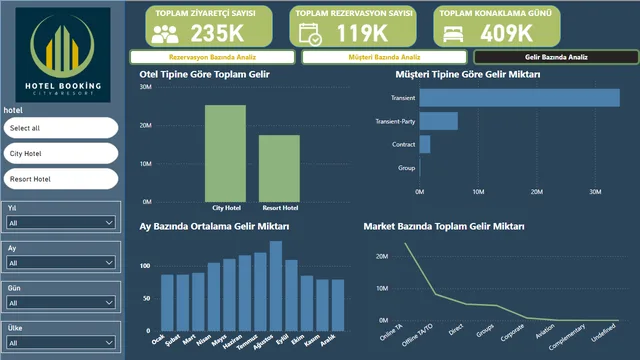Filter by Resort Hotel slicer button

pyautogui.click(x=61, y=179)
